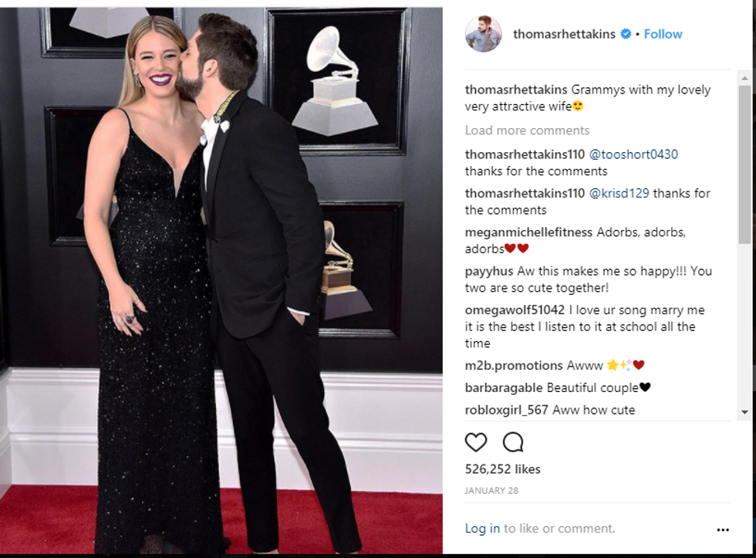Viewport: 756px width, 558px height.
Task: Click the January 28 post date
Action: 491,491
